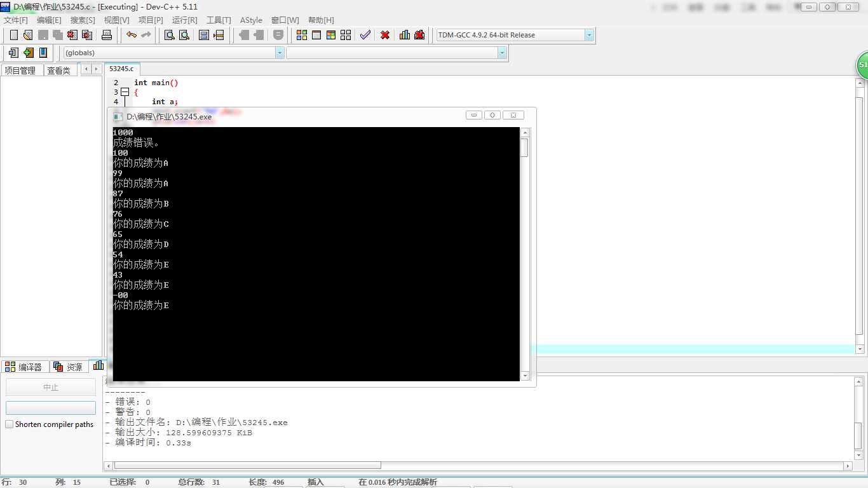Click console line '成绩错误。'
The height and width of the screenshot is (488, 868).
[x=136, y=143]
